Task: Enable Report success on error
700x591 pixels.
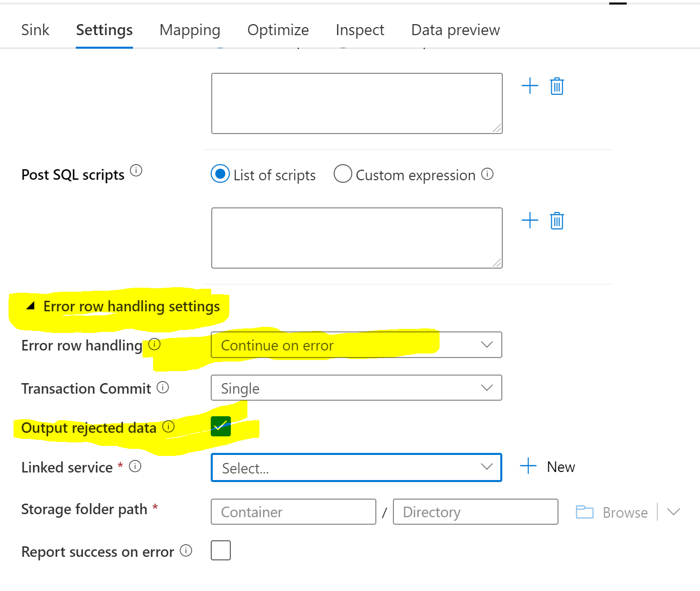Action: point(220,550)
